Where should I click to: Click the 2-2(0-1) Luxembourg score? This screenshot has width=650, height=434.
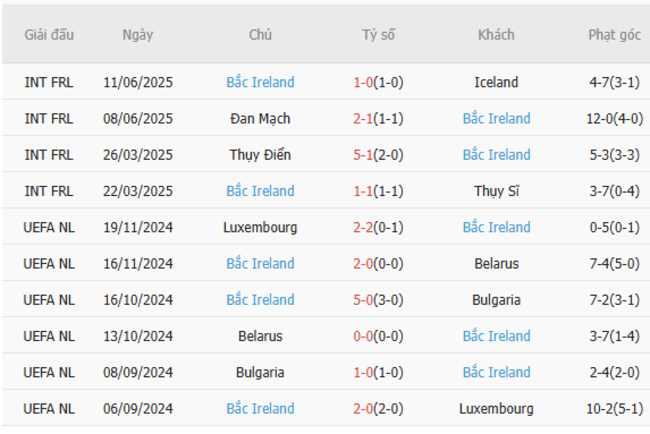click(x=378, y=227)
